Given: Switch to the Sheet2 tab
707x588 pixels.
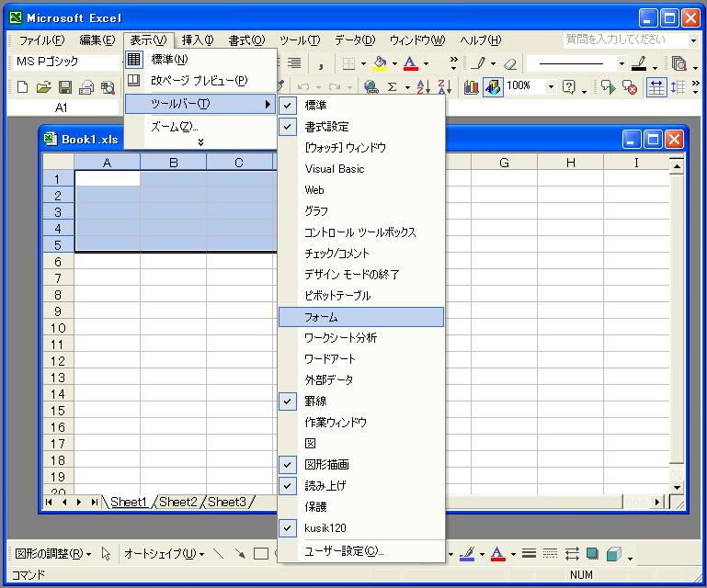Looking at the screenshot, I should tap(178, 502).
